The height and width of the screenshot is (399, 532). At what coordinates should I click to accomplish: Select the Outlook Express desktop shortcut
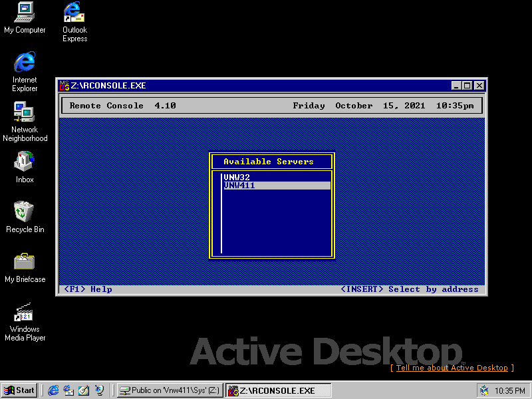pos(74,22)
